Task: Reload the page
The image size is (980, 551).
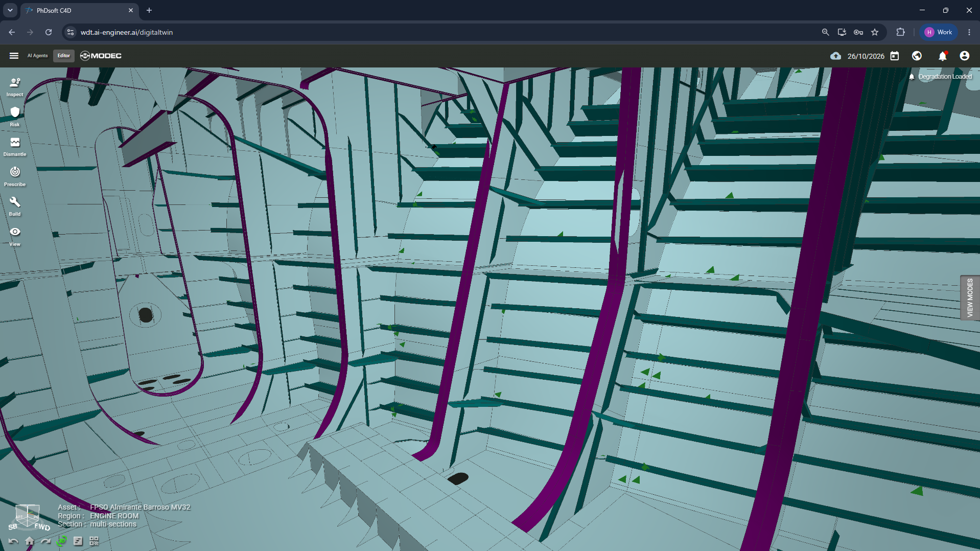Action: 49,32
